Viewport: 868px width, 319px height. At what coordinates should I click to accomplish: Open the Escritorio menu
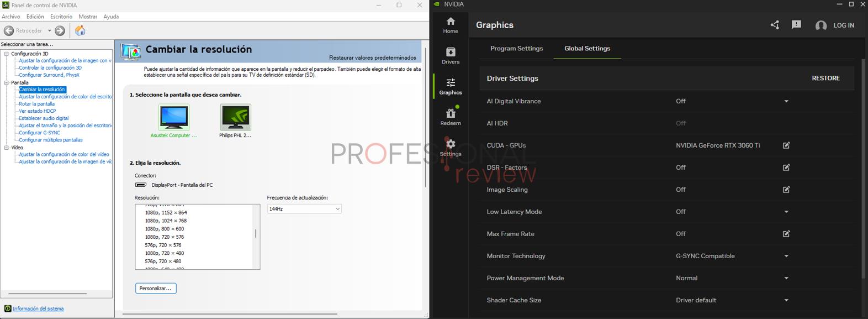coord(61,17)
